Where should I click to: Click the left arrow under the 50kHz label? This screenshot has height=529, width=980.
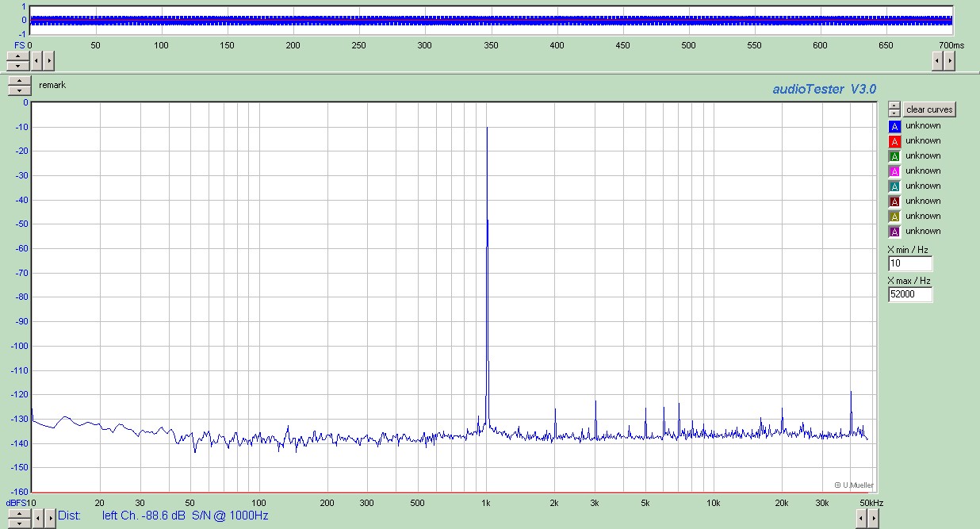862,518
